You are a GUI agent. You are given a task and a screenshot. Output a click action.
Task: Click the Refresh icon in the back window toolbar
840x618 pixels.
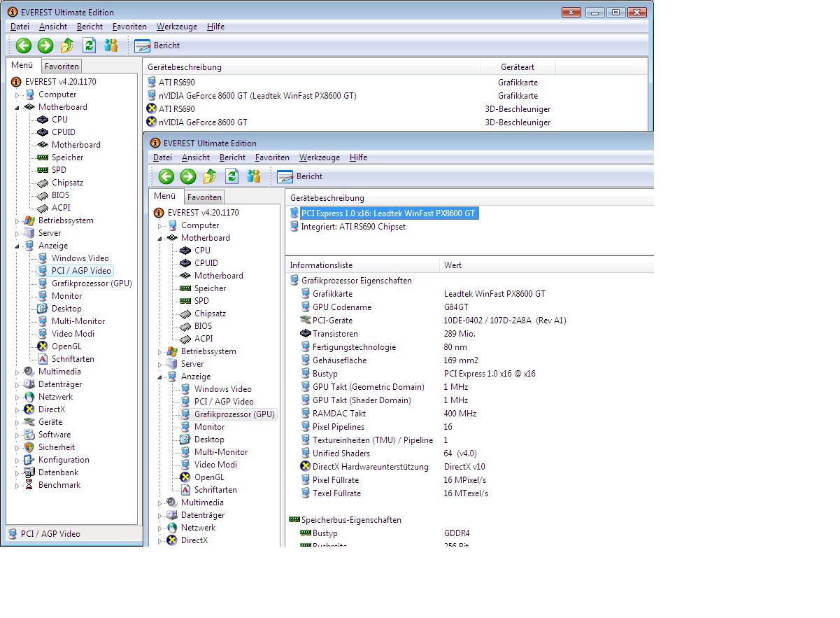point(89,45)
